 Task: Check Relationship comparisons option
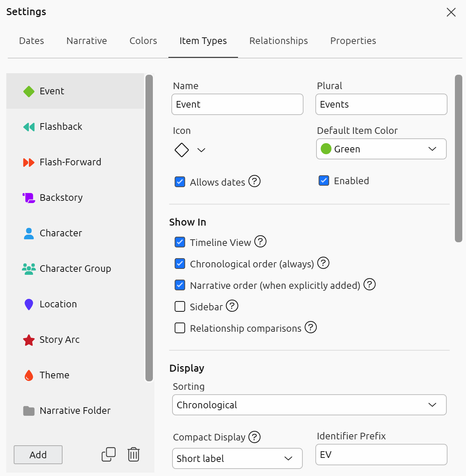click(180, 328)
